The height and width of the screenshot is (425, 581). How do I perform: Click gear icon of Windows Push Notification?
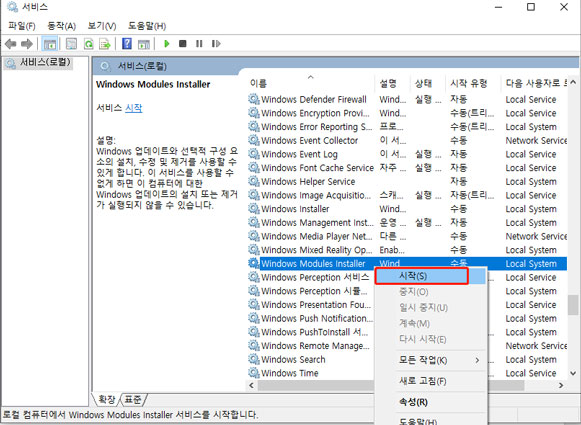click(254, 318)
